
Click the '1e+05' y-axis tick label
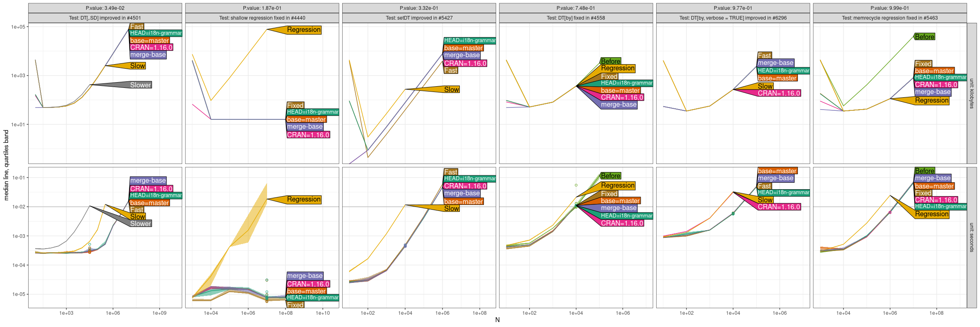pos(18,27)
